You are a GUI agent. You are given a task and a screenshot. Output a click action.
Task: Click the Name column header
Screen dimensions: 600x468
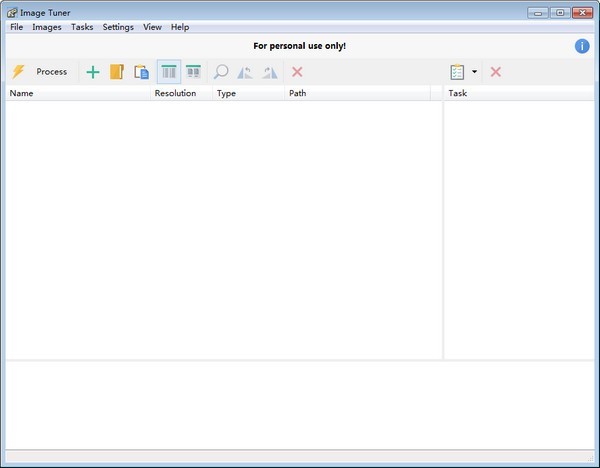click(22, 93)
